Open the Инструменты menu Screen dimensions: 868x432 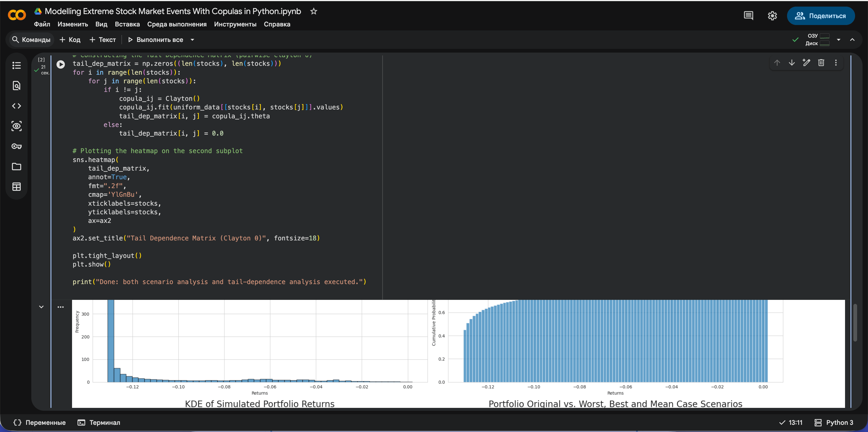coord(235,24)
